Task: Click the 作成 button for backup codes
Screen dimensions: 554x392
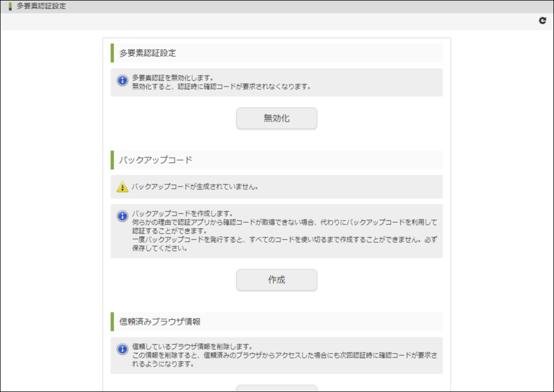Action: tap(276, 280)
